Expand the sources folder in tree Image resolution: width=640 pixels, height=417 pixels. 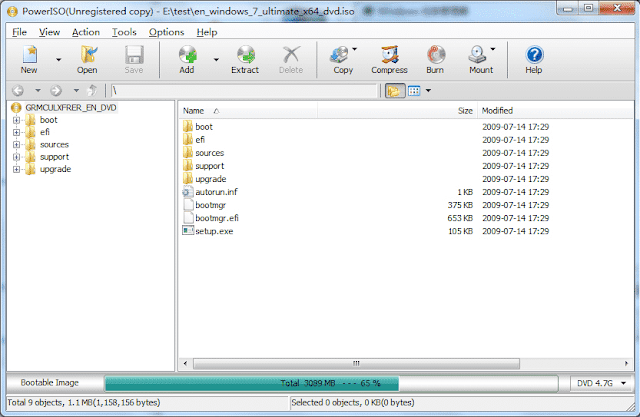pyautogui.click(x=16, y=144)
